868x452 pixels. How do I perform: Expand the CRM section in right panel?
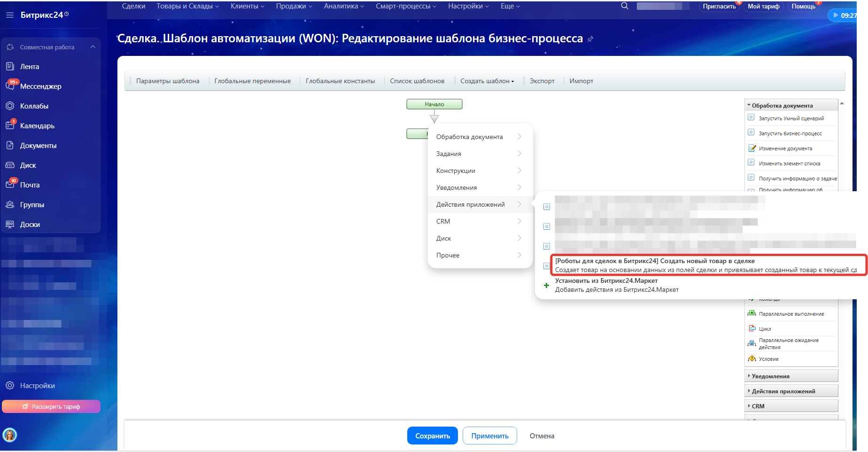(x=758, y=406)
